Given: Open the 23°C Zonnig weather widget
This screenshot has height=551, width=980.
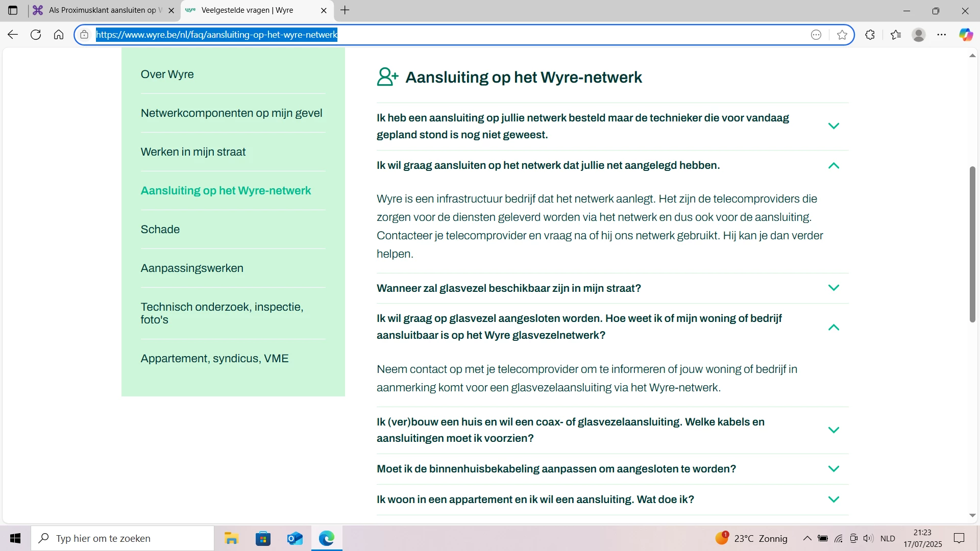Looking at the screenshot, I should [751, 538].
